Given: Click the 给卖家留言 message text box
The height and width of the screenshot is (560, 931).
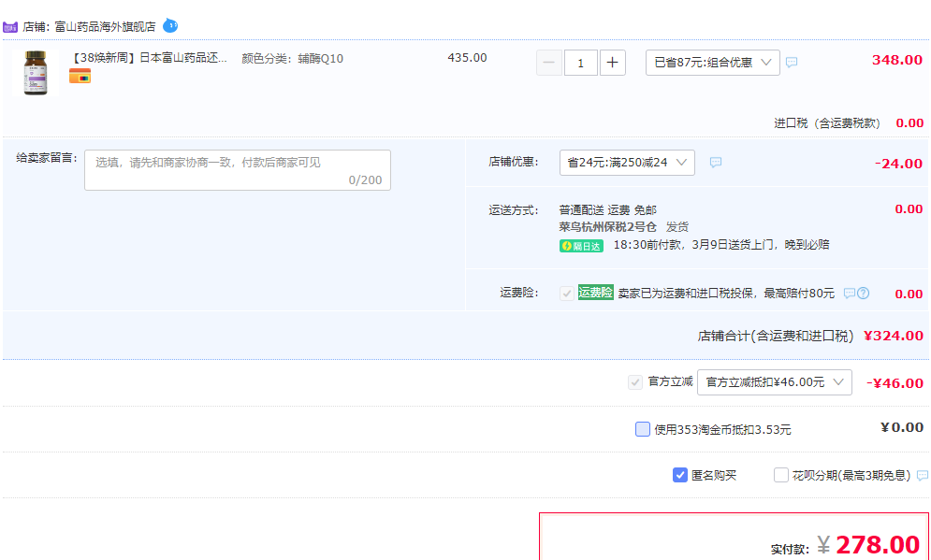Looking at the screenshot, I should [238, 170].
